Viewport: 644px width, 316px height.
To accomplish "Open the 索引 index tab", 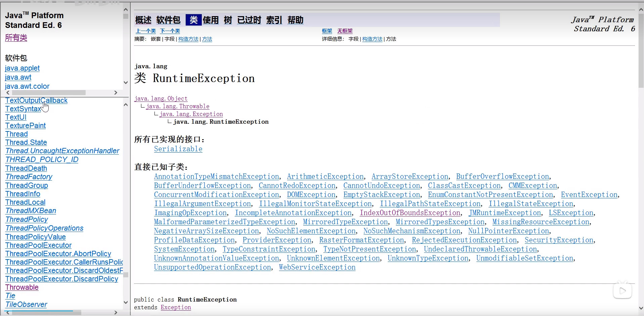I will point(274,20).
